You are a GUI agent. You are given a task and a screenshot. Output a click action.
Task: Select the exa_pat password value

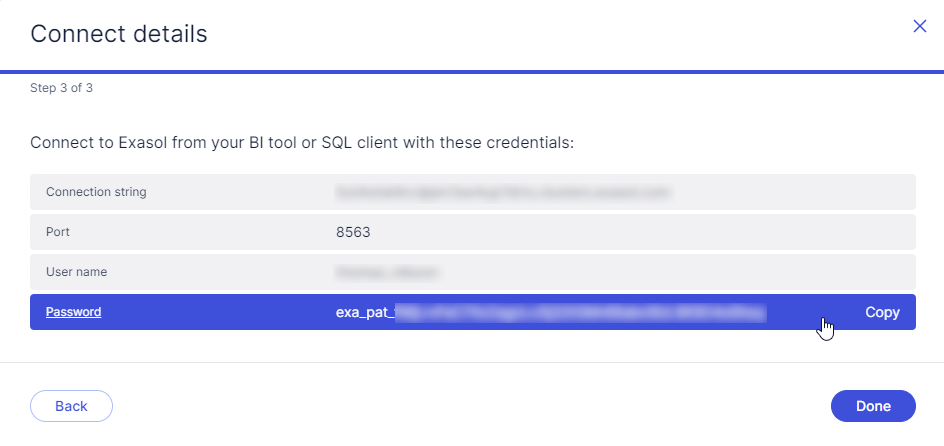(x=550, y=312)
